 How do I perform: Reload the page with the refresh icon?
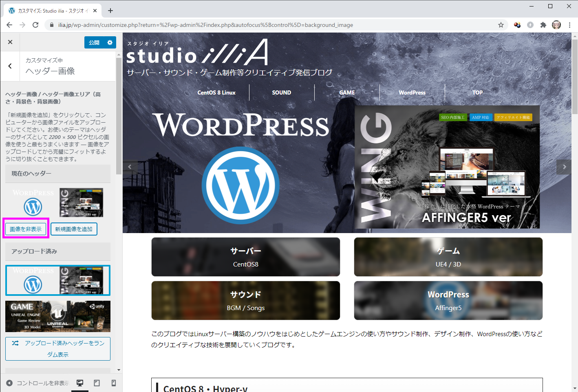coord(35,25)
